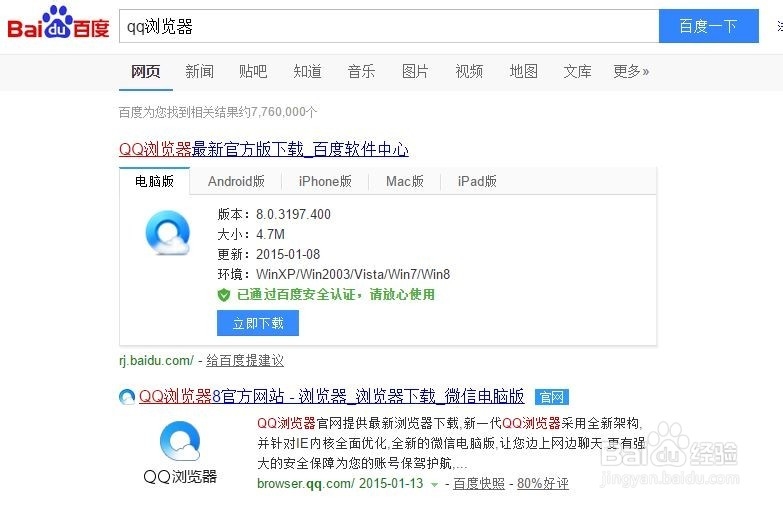Open QQ浏览器8官方网站 result link

(332, 397)
